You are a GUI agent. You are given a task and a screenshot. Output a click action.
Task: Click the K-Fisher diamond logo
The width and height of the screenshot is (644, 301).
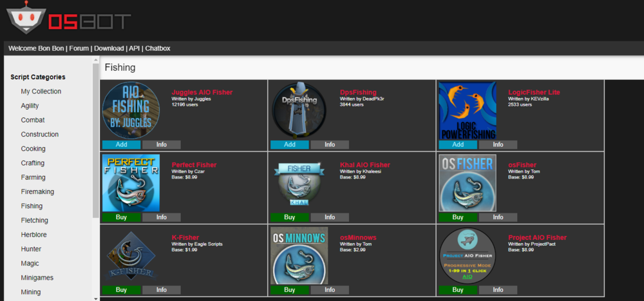[x=131, y=255]
